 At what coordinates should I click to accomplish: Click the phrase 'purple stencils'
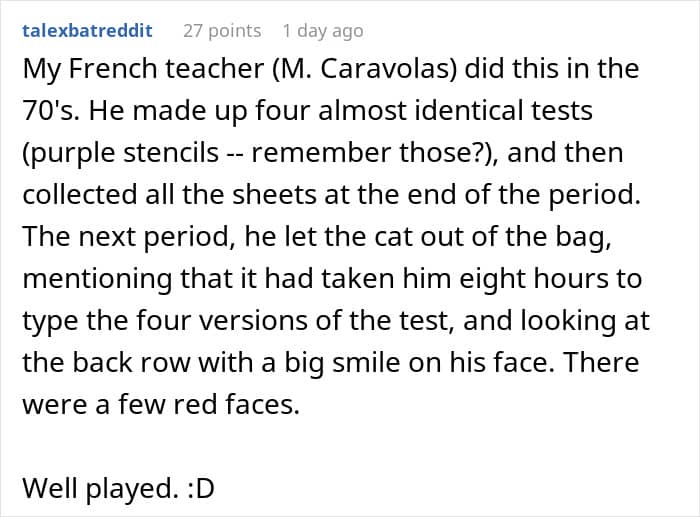click(x=124, y=153)
